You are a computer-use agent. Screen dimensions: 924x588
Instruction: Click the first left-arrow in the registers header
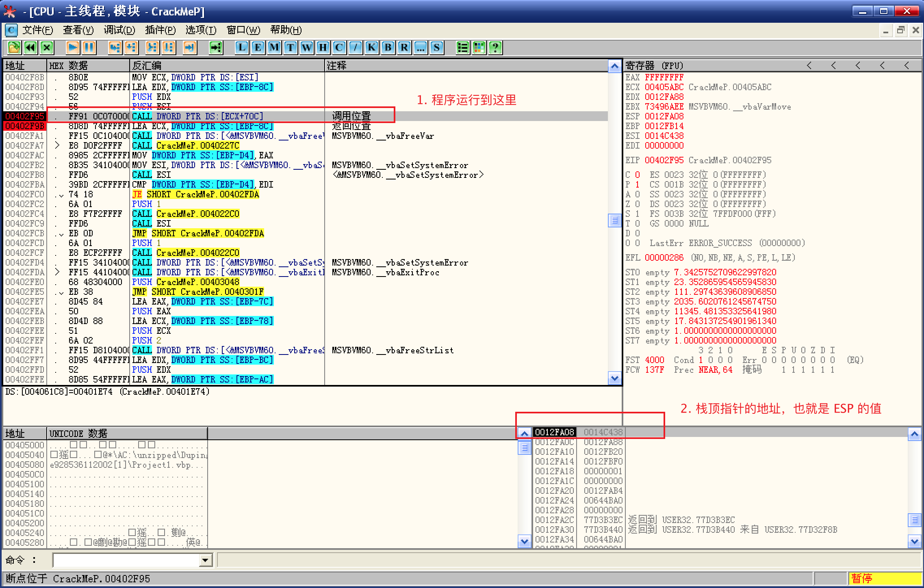point(809,66)
